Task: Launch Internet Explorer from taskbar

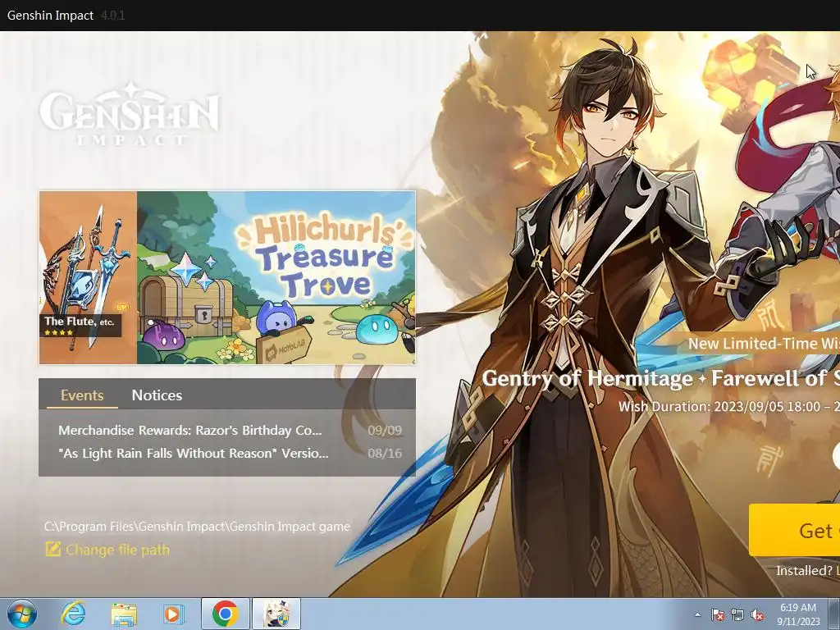Action: (x=73, y=614)
